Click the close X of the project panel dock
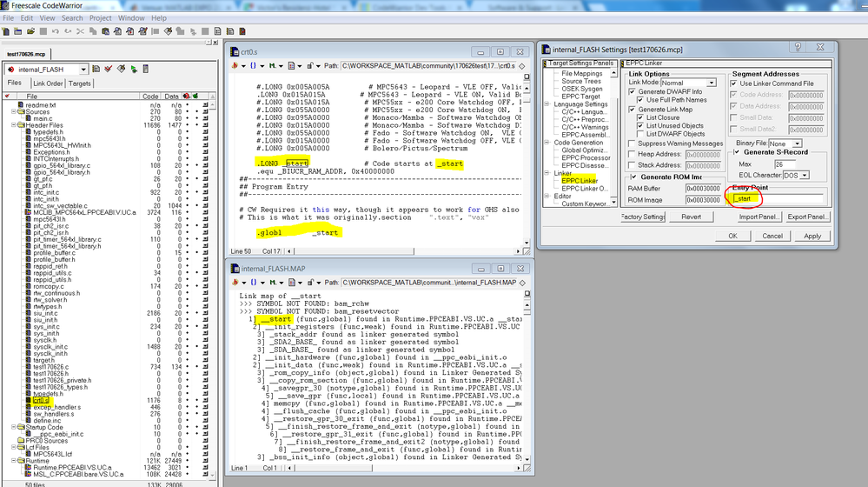 tap(215, 43)
